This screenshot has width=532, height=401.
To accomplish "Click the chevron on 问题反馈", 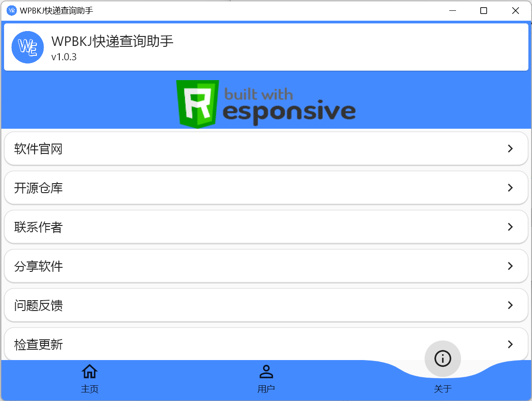I will [x=510, y=305].
